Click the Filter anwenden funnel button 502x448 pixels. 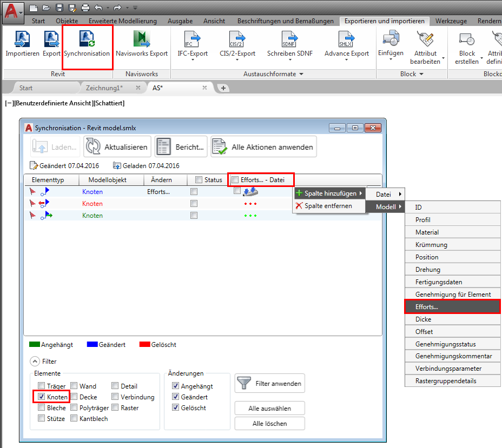(269, 383)
